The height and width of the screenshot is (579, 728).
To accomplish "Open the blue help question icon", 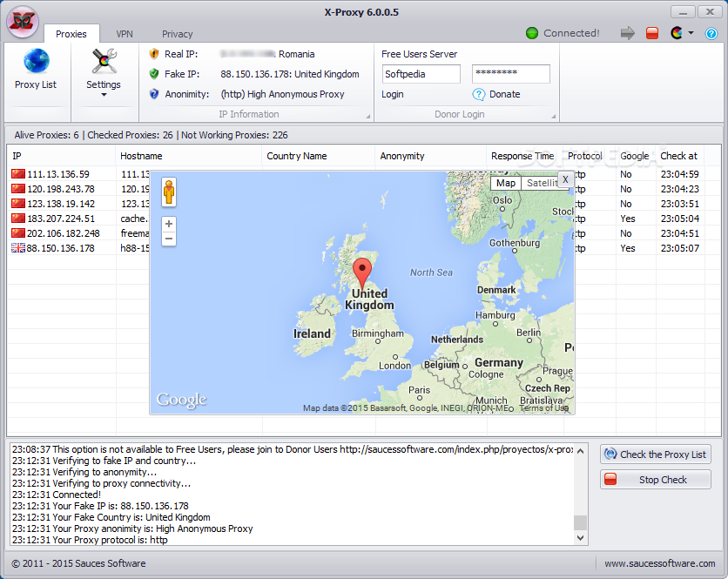I will [x=711, y=33].
